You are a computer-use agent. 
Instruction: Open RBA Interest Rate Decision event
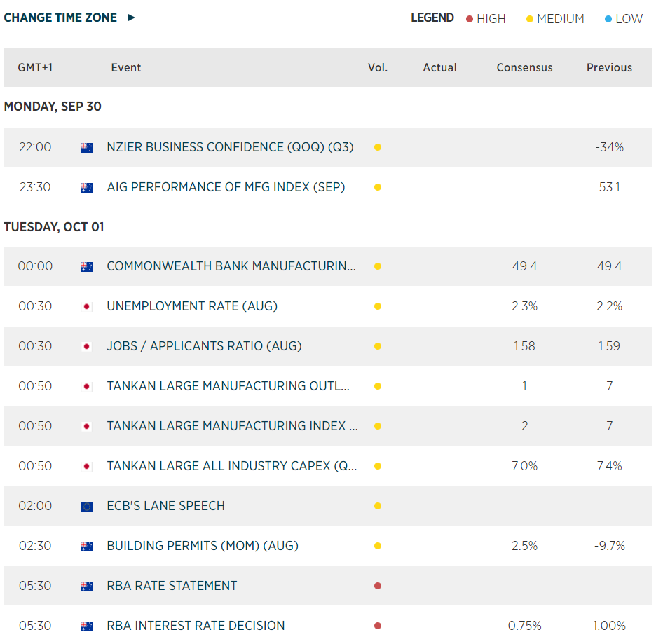(196, 626)
